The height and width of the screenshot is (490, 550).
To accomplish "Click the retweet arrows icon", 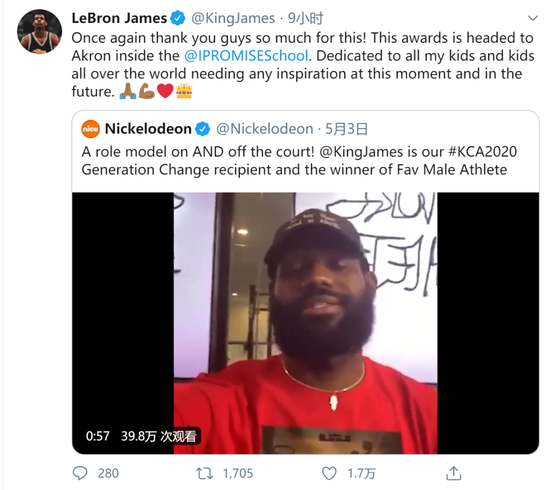I will (204, 474).
